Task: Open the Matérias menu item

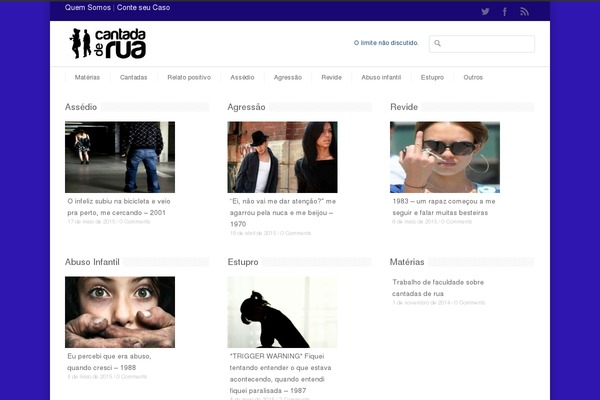Action: pos(87,77)
